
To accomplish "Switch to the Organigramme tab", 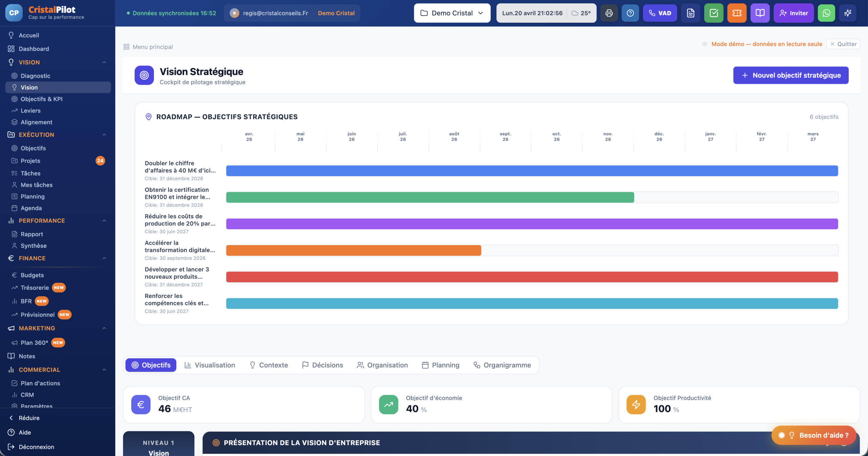I will click(502, 365).
